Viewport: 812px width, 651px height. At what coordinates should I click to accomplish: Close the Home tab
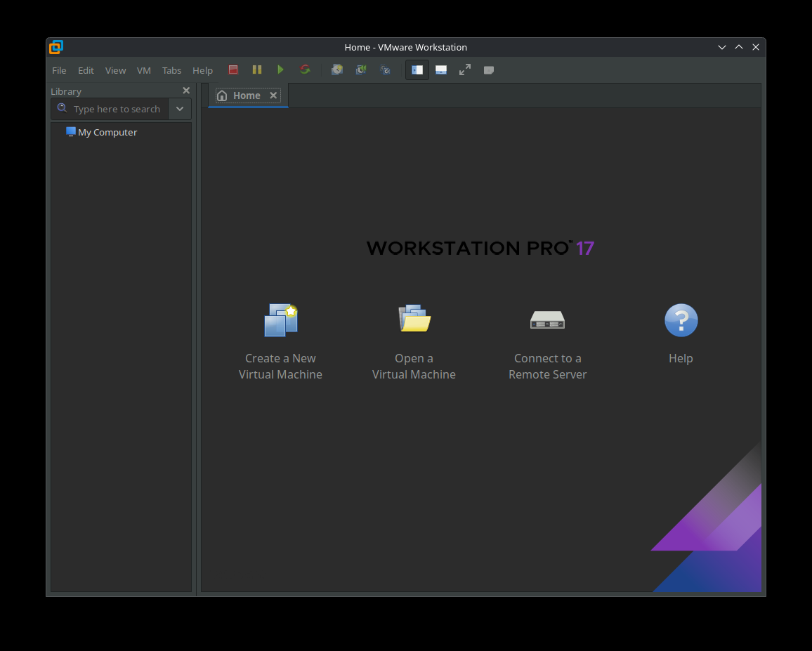(273, 96)
